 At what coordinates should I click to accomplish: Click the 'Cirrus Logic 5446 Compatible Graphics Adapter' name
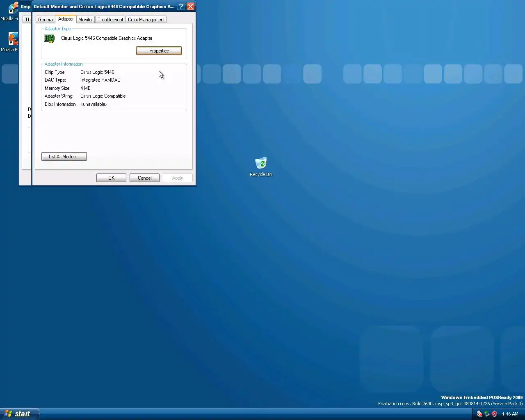point(107,38)
